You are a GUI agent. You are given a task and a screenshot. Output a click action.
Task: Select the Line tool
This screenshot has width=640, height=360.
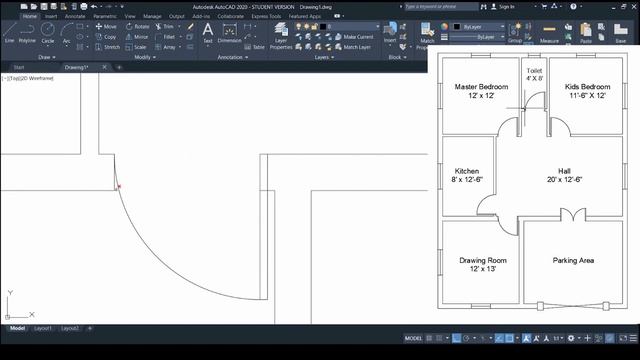pos(9,33)
